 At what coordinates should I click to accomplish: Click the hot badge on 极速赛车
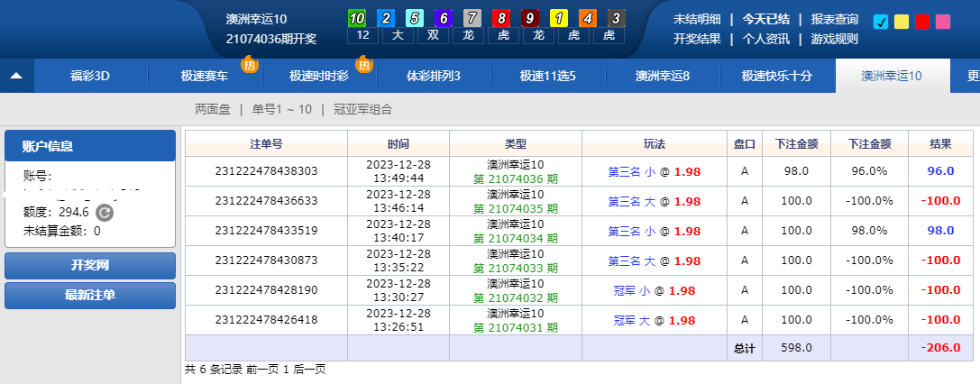249,64
